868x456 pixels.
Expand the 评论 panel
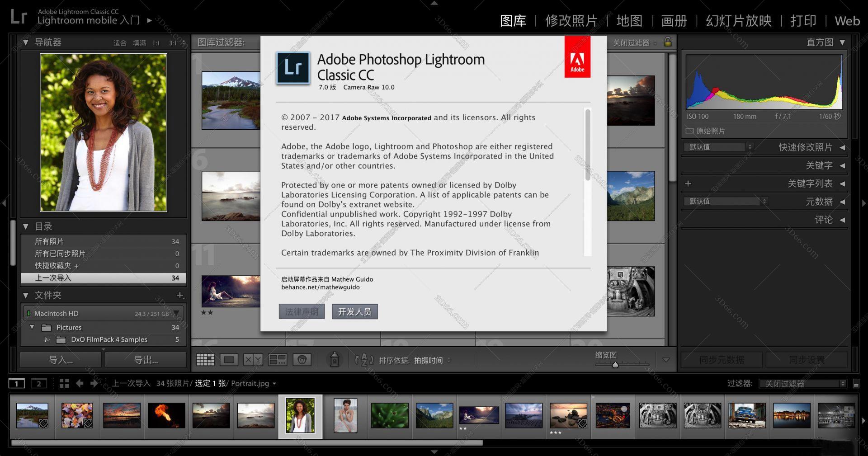coord(842,220)
